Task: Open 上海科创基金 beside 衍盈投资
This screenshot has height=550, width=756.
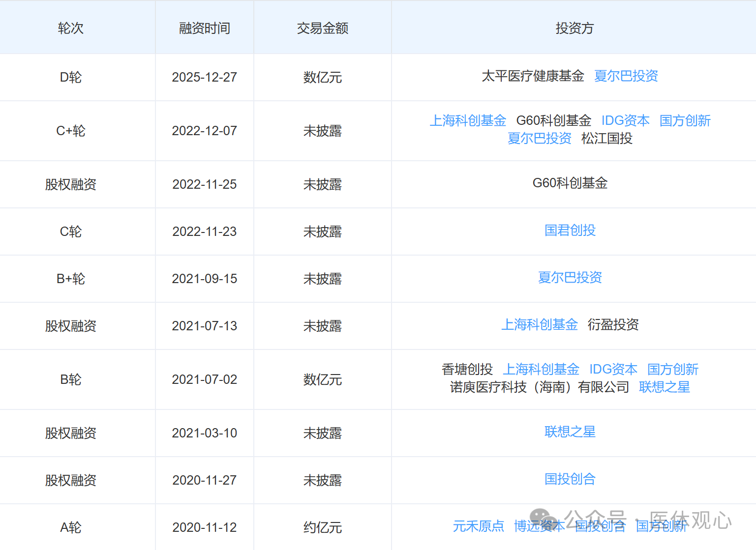Action: point(539,325)
